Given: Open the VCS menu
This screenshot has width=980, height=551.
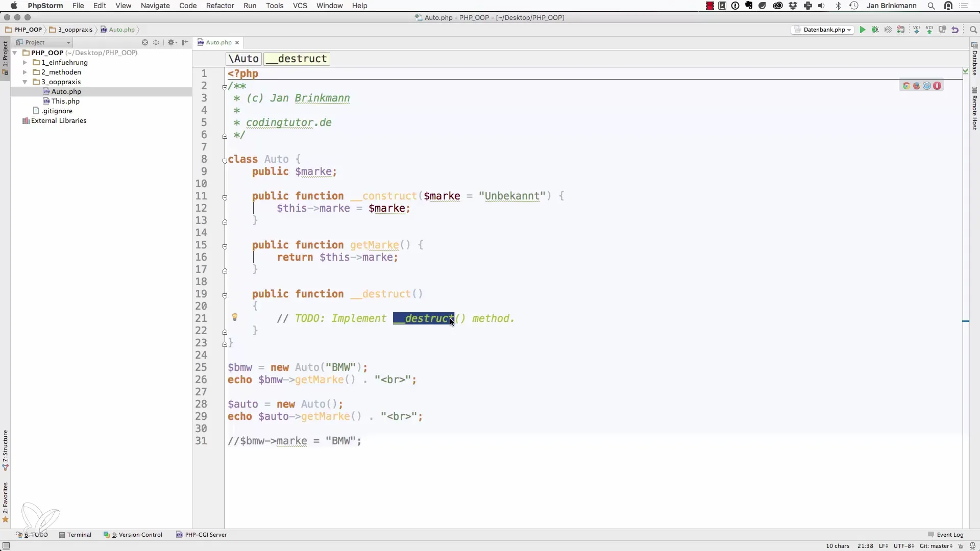Looking at the screenshot, I should pyautogui.click(x=300, y=6).
